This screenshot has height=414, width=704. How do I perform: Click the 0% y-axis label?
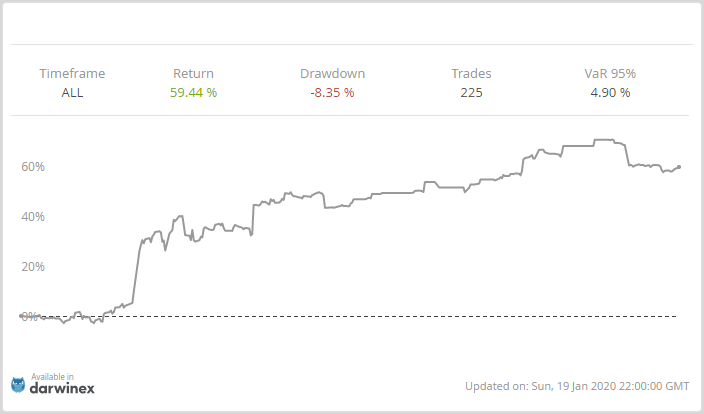(28, 316)
